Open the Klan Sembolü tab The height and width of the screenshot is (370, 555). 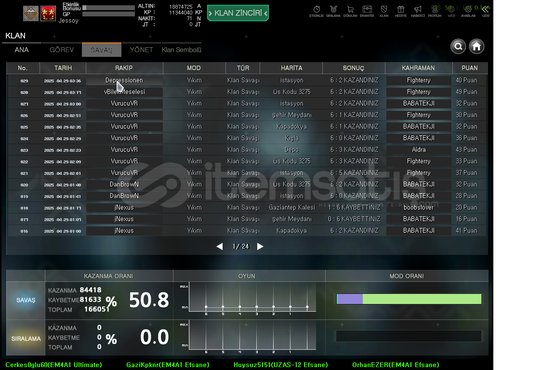pyautogui.click(x=181, y=50)
